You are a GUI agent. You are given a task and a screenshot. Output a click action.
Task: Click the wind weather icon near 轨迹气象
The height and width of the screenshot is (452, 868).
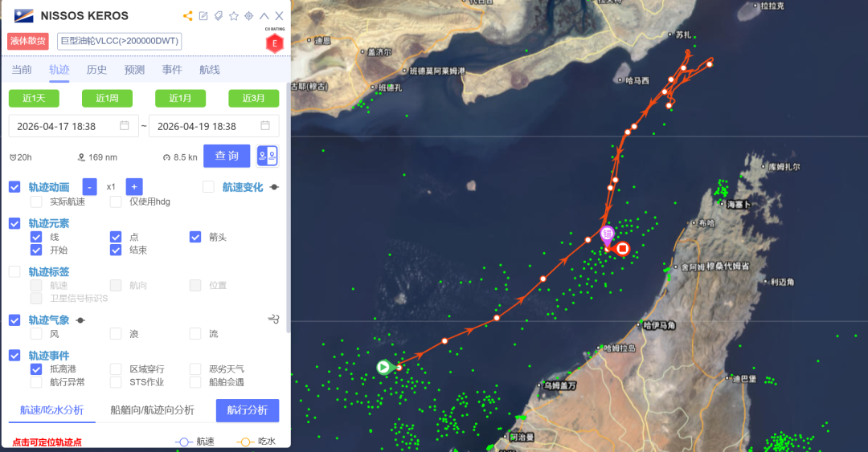273,320
